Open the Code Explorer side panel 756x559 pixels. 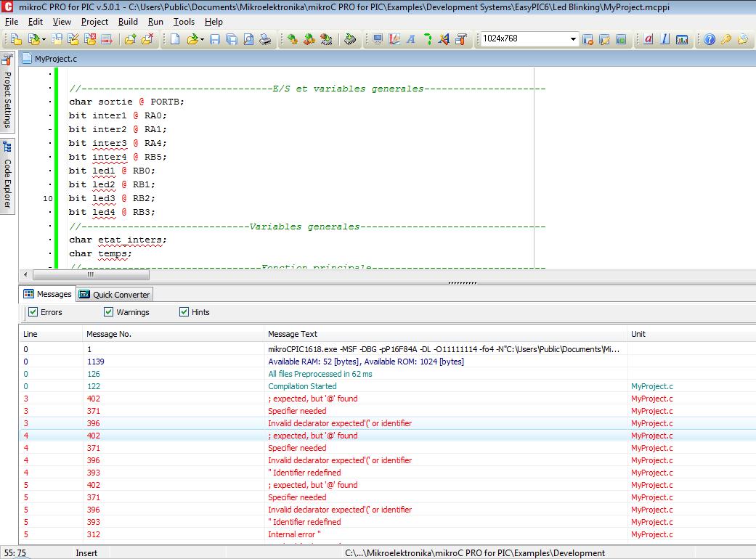(x=7, y=176)
